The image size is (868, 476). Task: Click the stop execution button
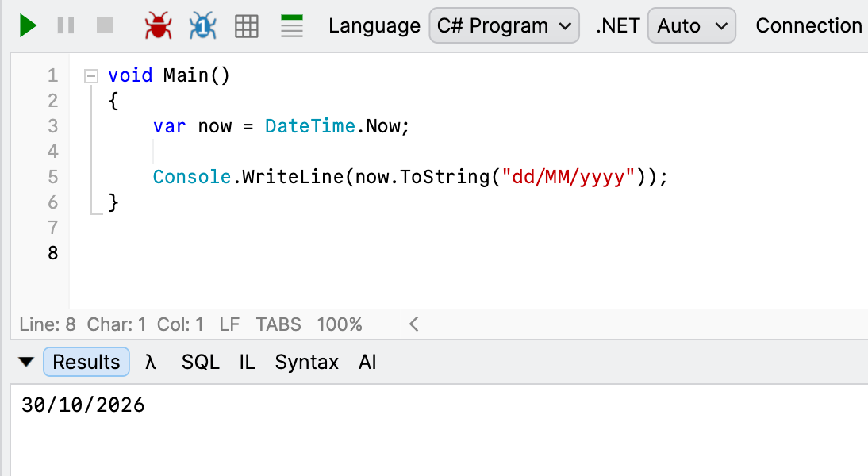coord(105,25)
